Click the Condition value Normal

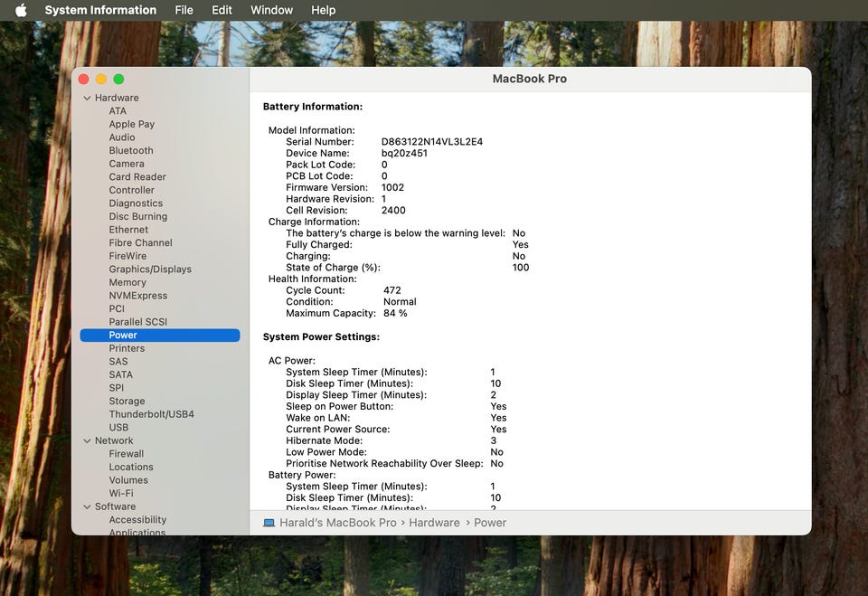coord(400,302)
